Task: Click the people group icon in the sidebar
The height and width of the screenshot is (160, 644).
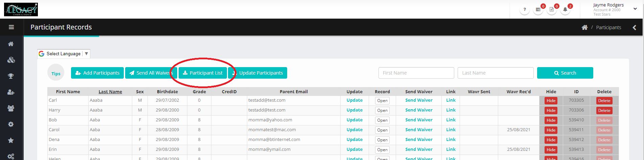Action: coord(11,108)
